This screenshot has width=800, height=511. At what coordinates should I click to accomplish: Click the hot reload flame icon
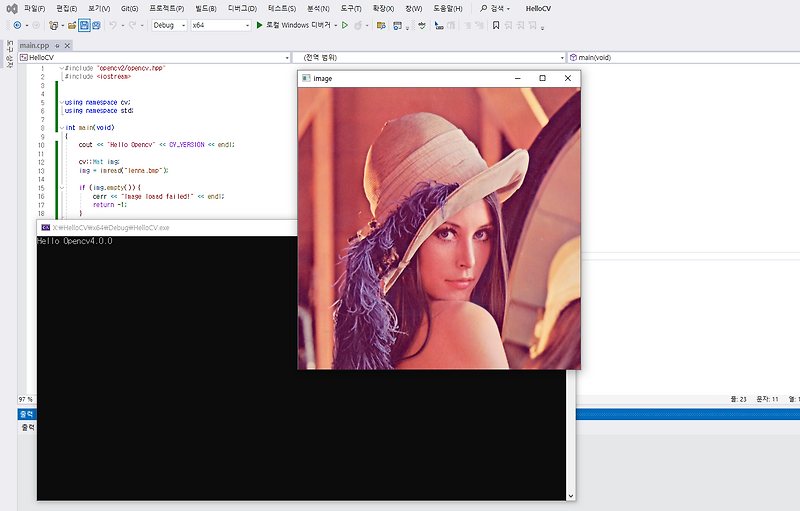tap(358, 25)
